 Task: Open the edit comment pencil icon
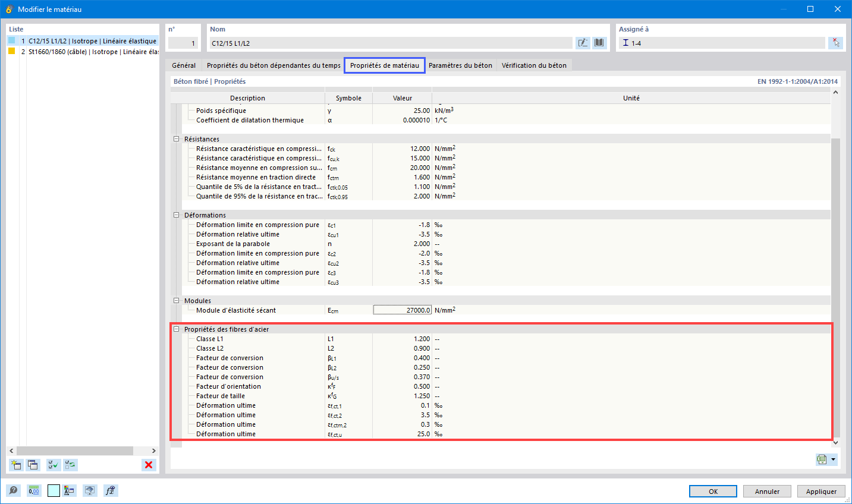point(583,42)
